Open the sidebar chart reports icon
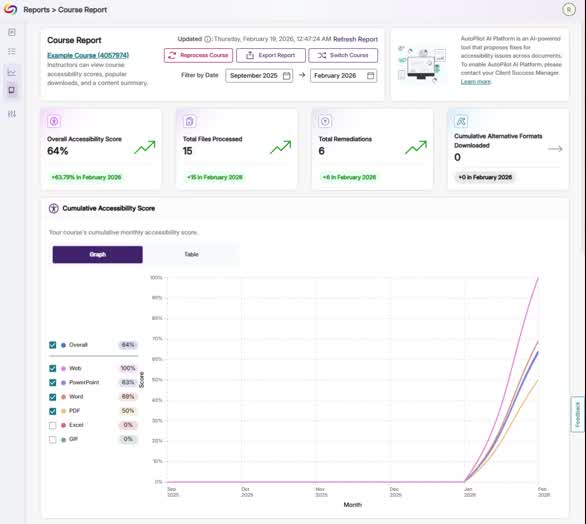This screenshot has width=586, height=524. (x=12, y=72)
